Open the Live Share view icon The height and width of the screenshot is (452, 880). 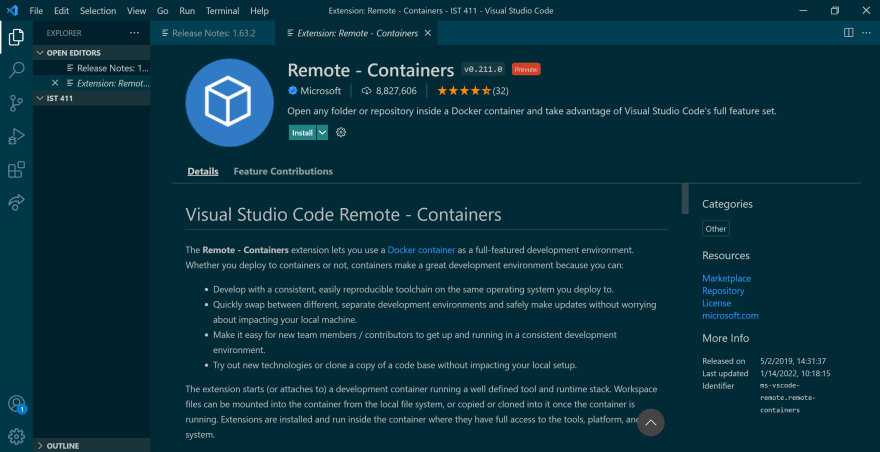(x=16, y=203)
